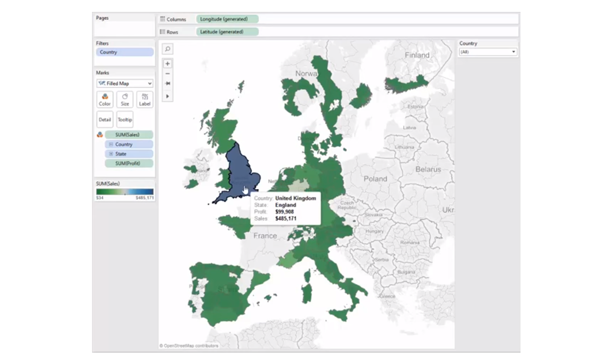The width and height of the screenshot is (613, 364).
Task: Click the pin reset-map icon
Action: pyautogui.click(x=168, y=84)
